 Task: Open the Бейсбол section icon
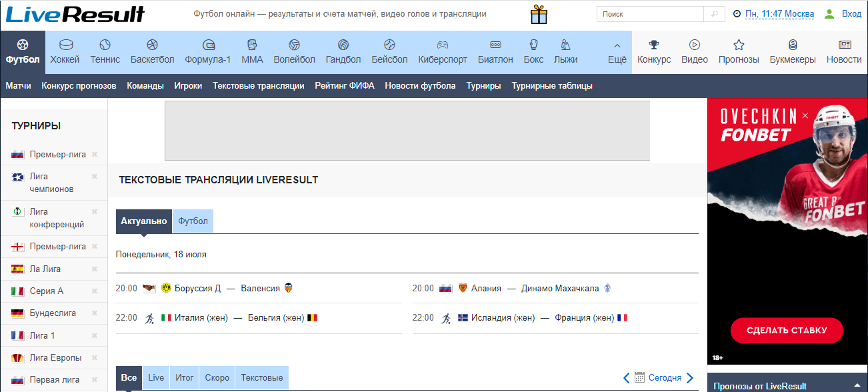[x=389, y=45]
